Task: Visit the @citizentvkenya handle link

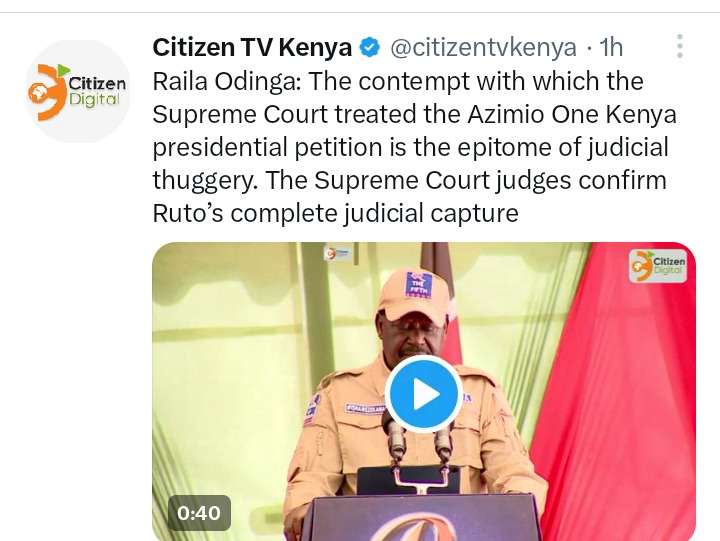Action: click(x=483, y=48)
